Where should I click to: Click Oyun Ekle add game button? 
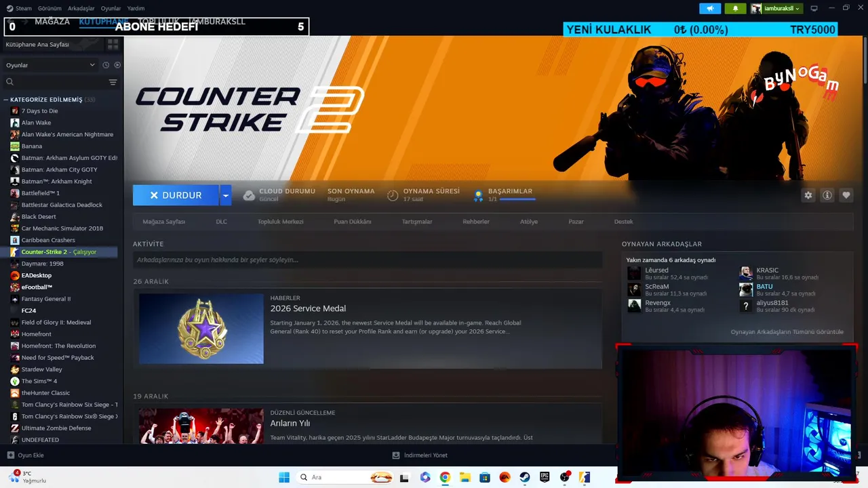[x=25, y=455]
